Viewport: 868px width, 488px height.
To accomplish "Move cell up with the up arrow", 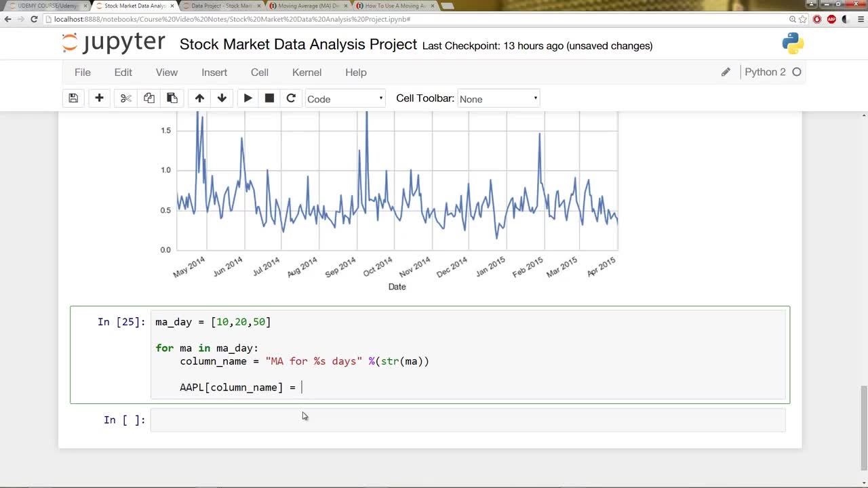I will coord(199,98).
